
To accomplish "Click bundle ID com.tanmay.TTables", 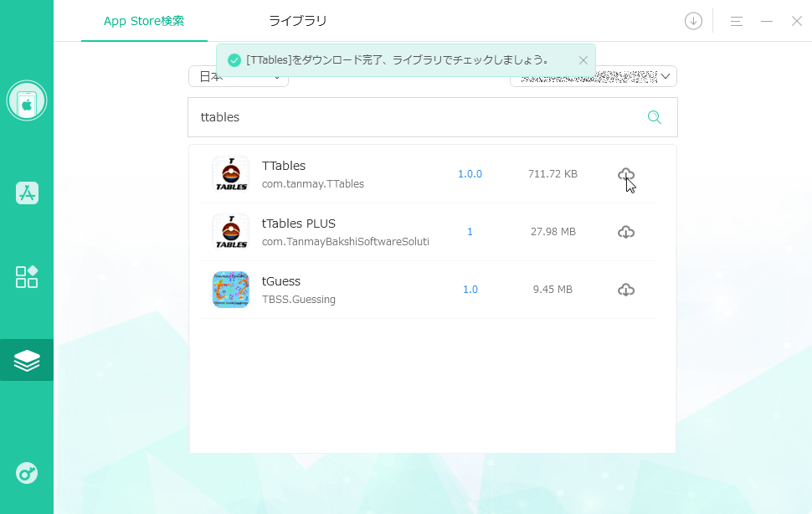I will 313,184.
